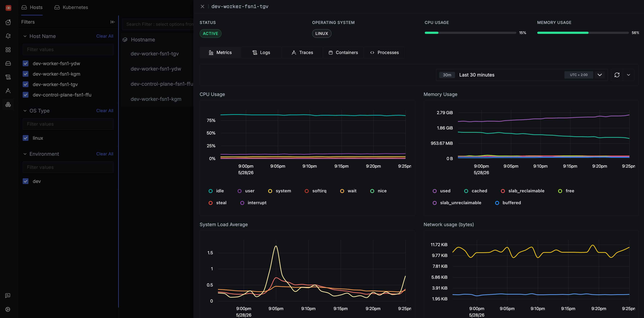644x318 pixels.
Task: Toggle the free series in Memory legend
Action: (566, 191)
